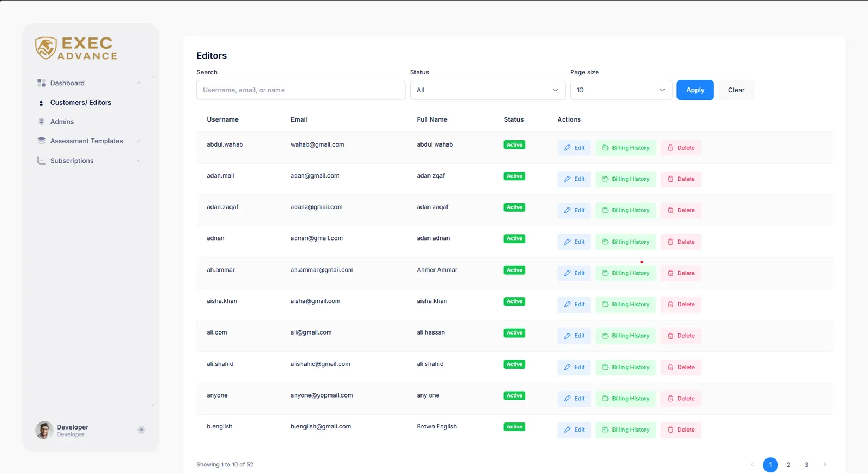Click the email wahab@gmail.com
The width and height of the screenshot is (868, 473).
tap(317, 144)
